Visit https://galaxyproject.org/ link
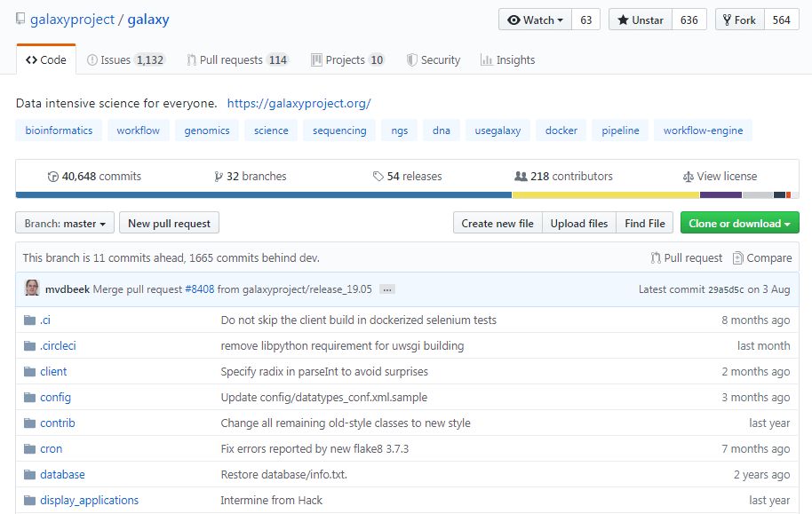 pos(299,103)
